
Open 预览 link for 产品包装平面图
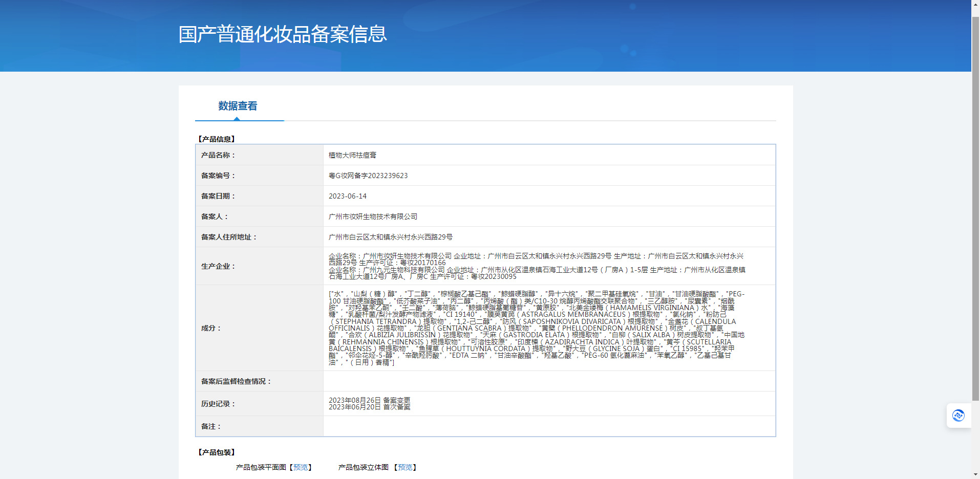coord(301,467)
